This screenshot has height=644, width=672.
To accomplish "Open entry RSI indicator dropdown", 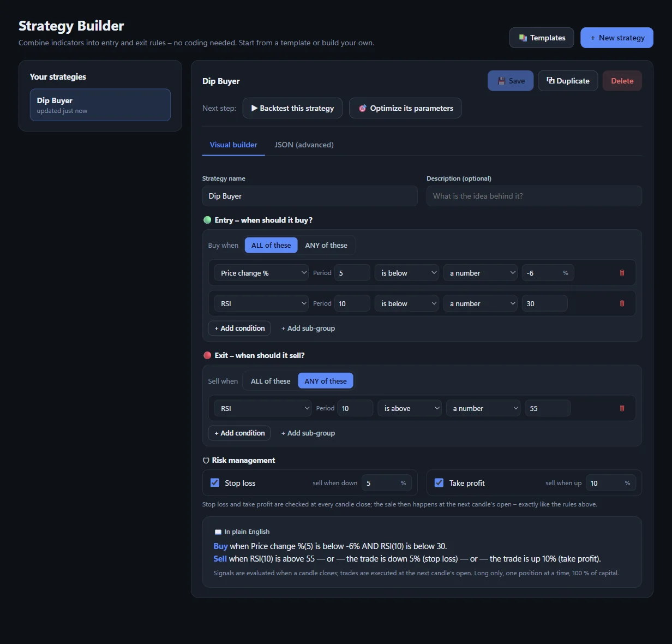I will 261,303.
